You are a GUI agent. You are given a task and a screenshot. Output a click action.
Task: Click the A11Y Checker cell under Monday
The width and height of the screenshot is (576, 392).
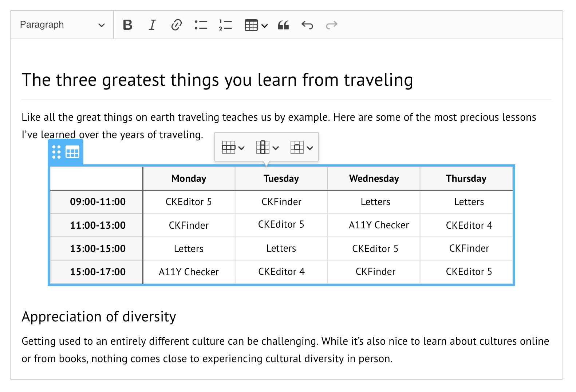[189, 272]
